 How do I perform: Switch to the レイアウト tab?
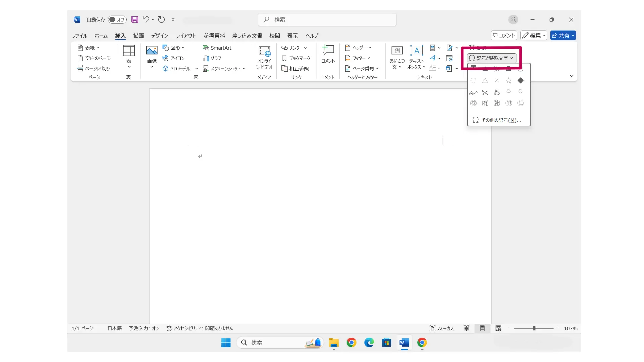click(x=186, y=36)
